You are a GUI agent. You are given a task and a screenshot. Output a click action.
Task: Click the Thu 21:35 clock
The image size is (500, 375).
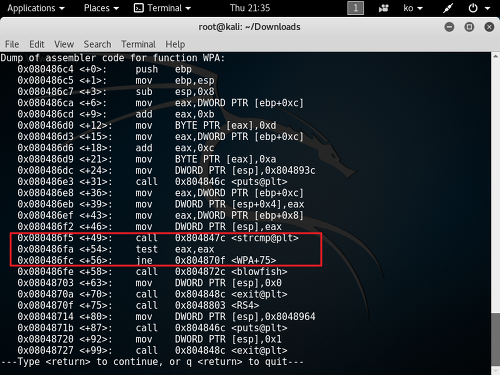(x=250, y=8)
